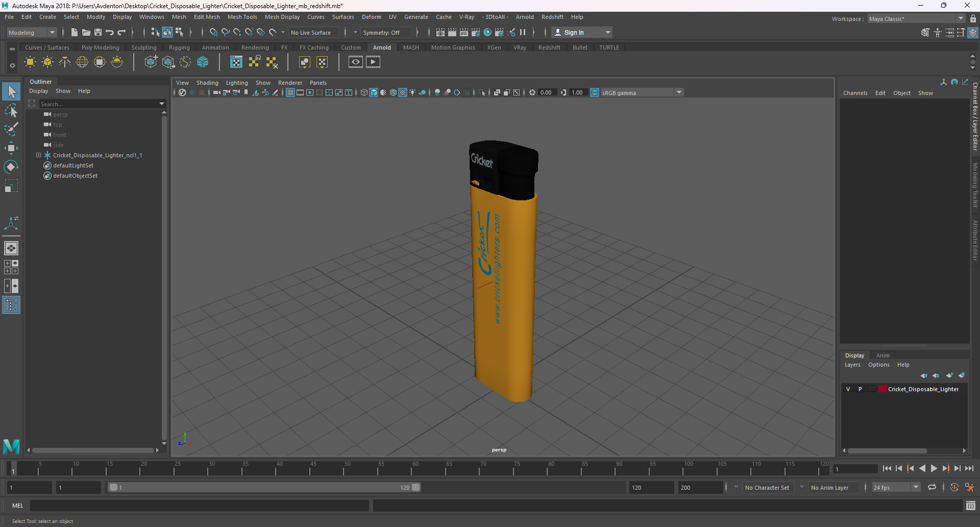
Task: Click the time slider at frame 60
Action: click(415, 468)
